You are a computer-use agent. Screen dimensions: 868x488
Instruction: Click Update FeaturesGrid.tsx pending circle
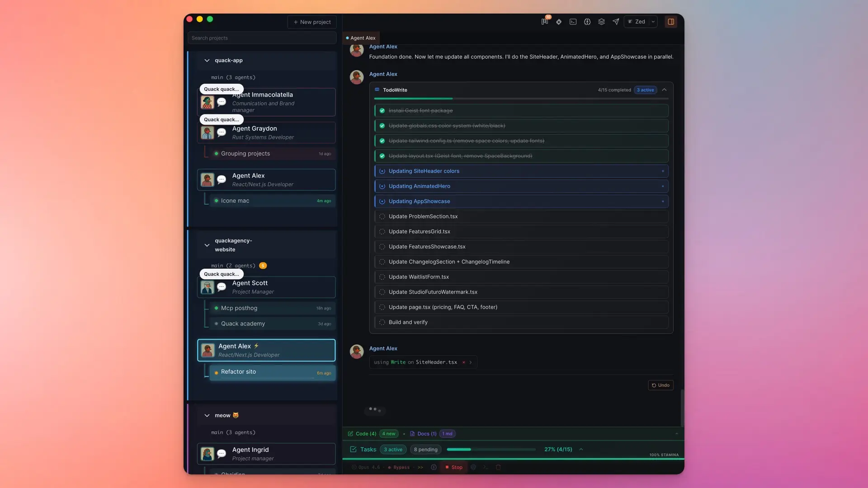tap(382, 232)
